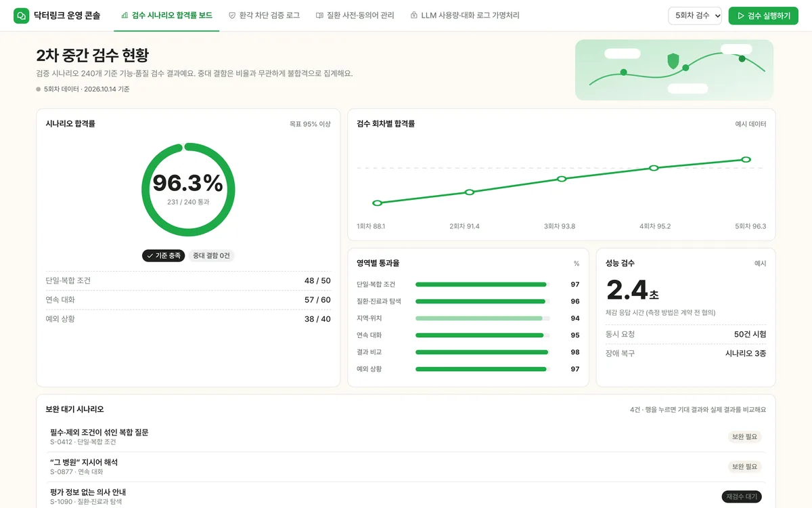Select the 5회차 point on the trend line
The width and height of the screenshot is (812, 508).
point(746,160)
